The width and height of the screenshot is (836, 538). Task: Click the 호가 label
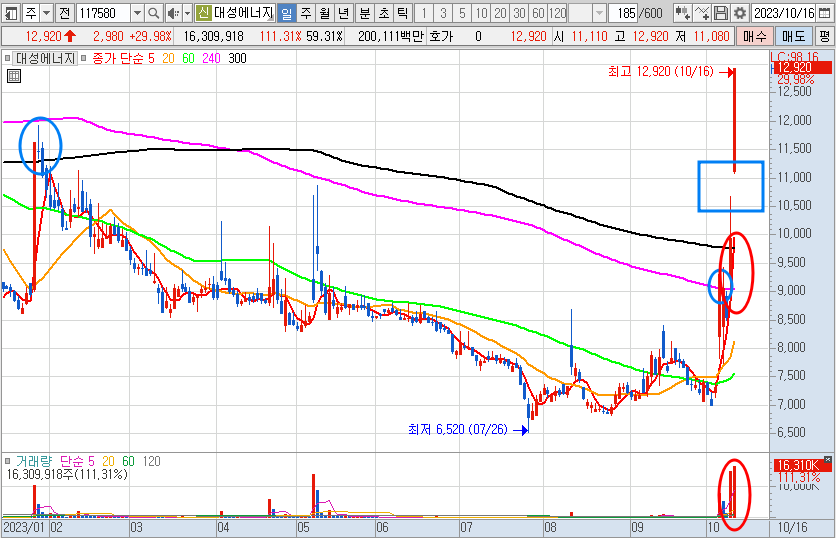point(441,36)
